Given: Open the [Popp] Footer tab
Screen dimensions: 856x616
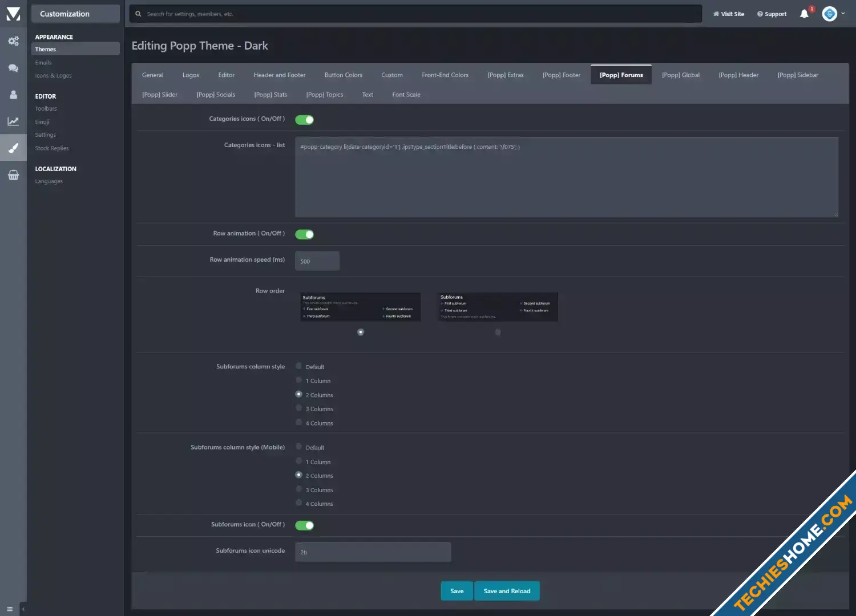Looking at the screenshot, I should point(562,75).
